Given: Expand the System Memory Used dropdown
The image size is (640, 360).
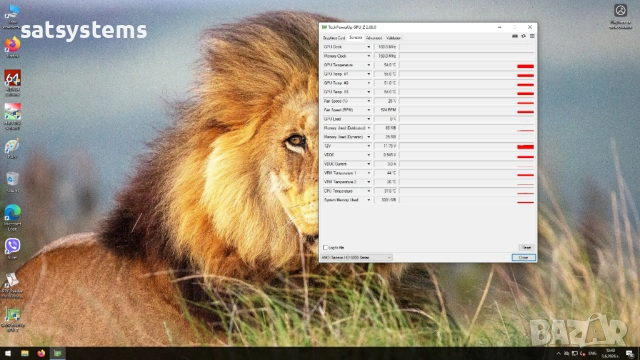Looking at the screenshot, I should click(369, 200).
